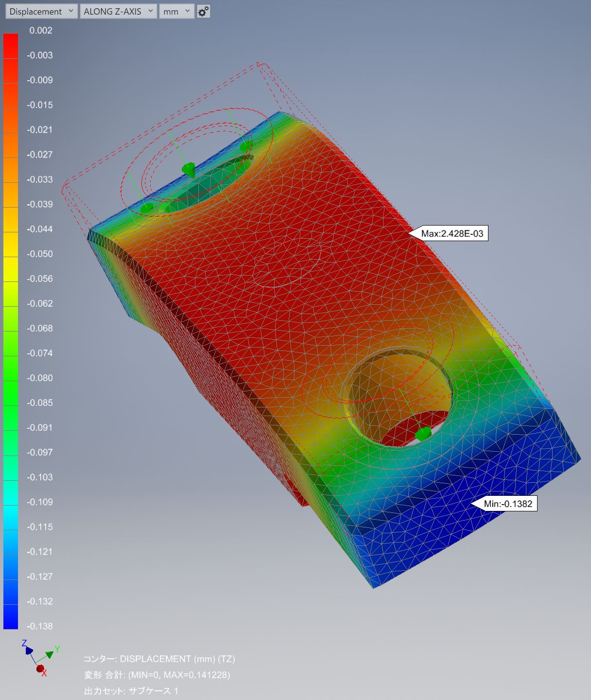This screenshot has width=591, height=700.
Task: Click the DISPLACEMENT (mm) (TZ) contour caption
Action: 159,659
